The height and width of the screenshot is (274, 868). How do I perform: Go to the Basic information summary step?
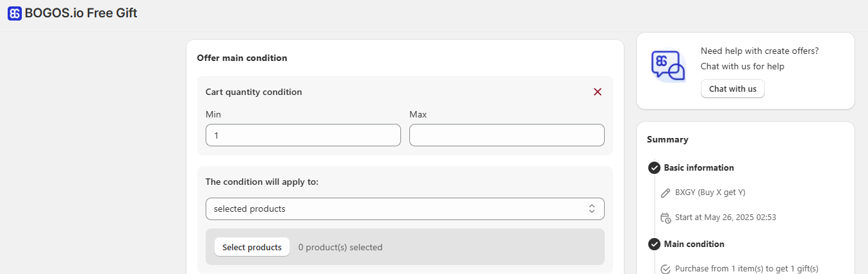tap(699, 167)
